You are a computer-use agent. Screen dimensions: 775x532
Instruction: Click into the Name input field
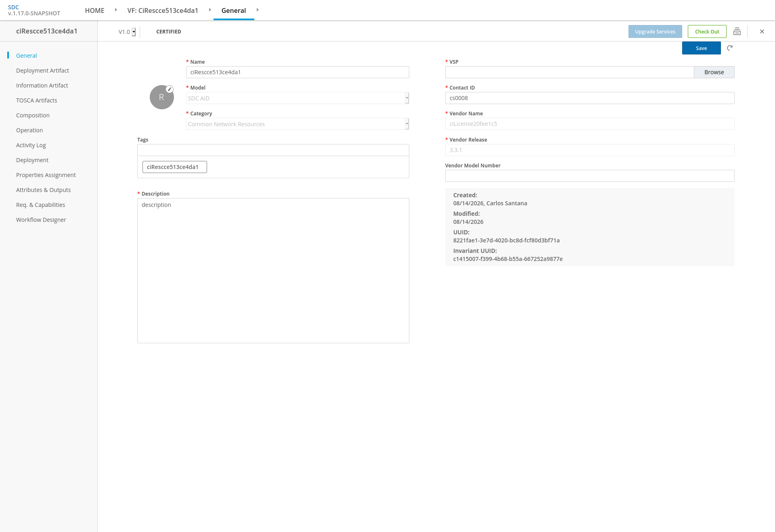pos(297,72)
